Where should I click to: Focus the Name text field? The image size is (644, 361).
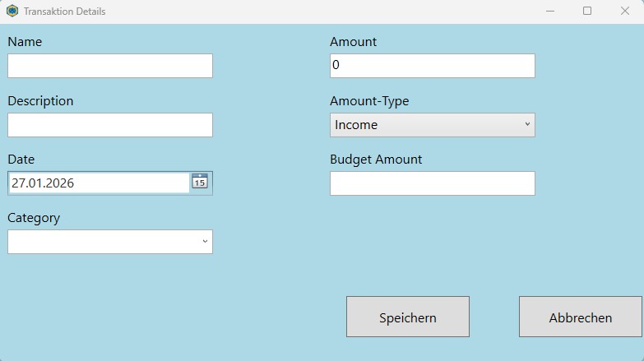[x=110, y=66]
